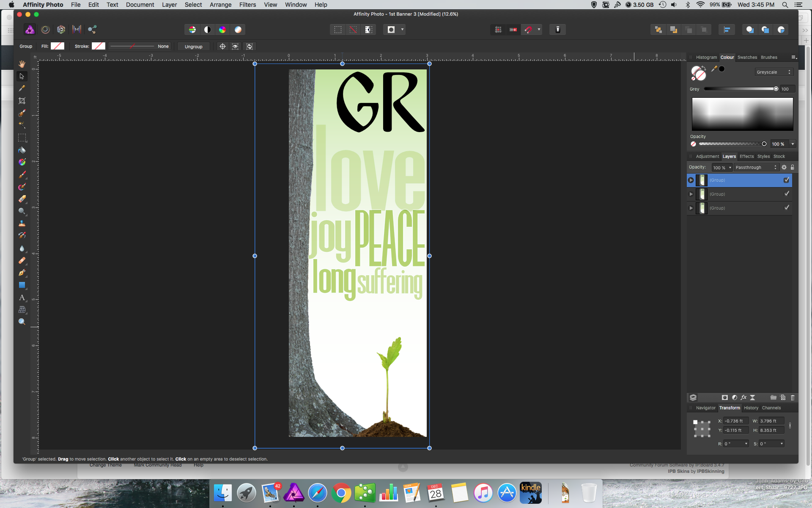Image resolution: width=812 pixels, height=508 pixels.
Task: Open the Greyscale colour model dropdown
Action: coord(774,72)
